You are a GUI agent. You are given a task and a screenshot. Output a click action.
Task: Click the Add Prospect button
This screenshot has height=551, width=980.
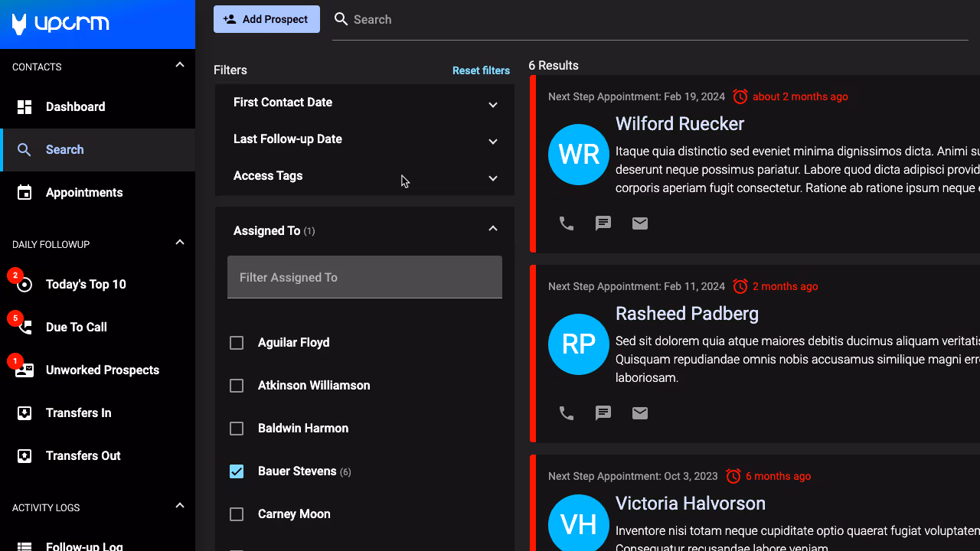click(266, 19)
